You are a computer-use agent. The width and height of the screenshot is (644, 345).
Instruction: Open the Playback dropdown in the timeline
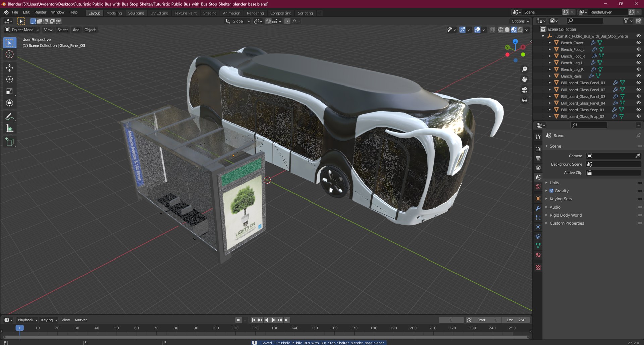[28, 320]
